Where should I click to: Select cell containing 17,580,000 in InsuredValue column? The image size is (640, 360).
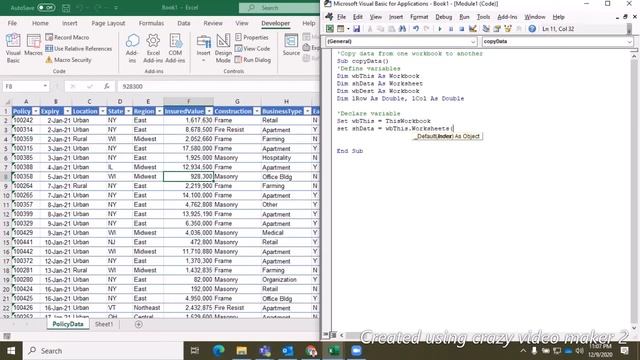coord(188,149)
